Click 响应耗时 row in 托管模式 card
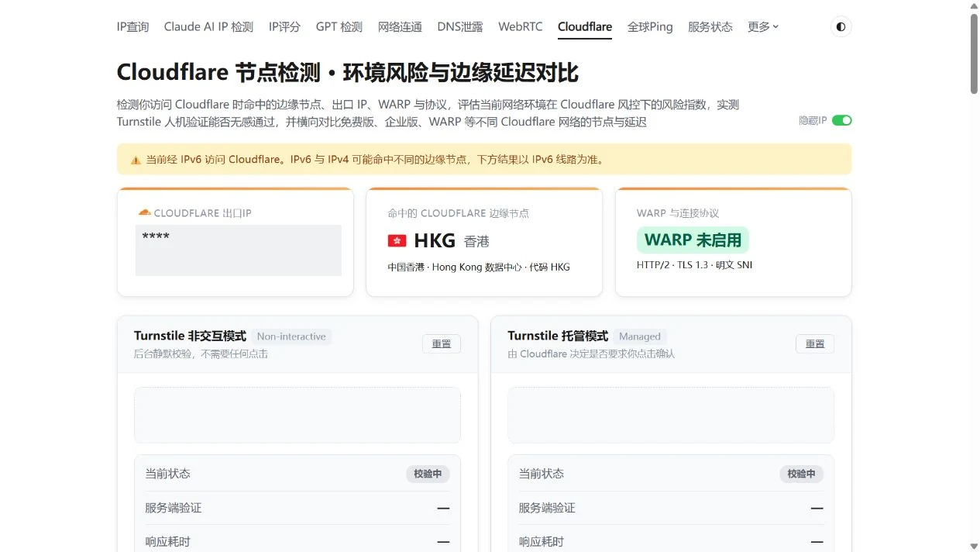Screen dimensions: 980x552 pyautogui.click(x=671, y=541)
